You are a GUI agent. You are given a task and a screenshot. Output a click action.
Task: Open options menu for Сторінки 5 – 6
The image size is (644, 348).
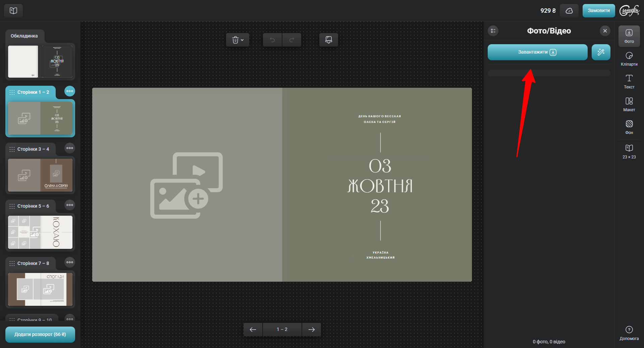point(70,205)
